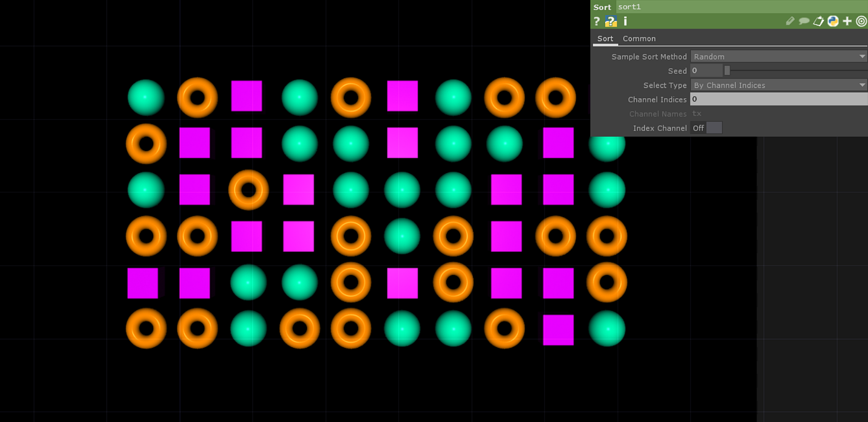Click the plus icon to add parameters
Screen dimensions: 868x422
coord(847,21)
